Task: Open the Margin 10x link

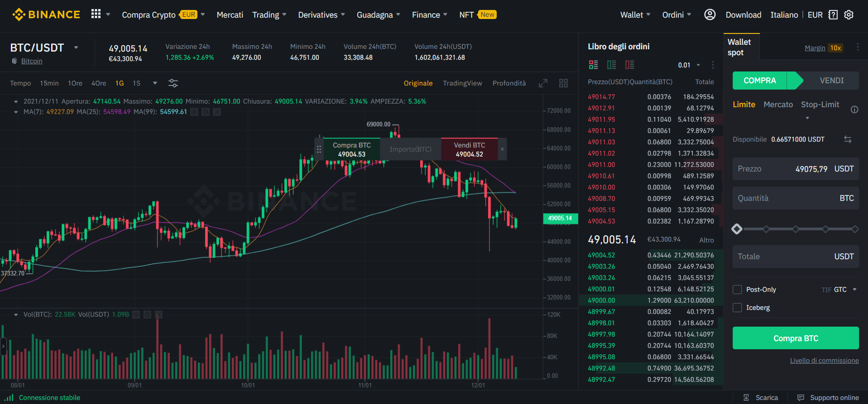Action: click(x=824, y=48)
